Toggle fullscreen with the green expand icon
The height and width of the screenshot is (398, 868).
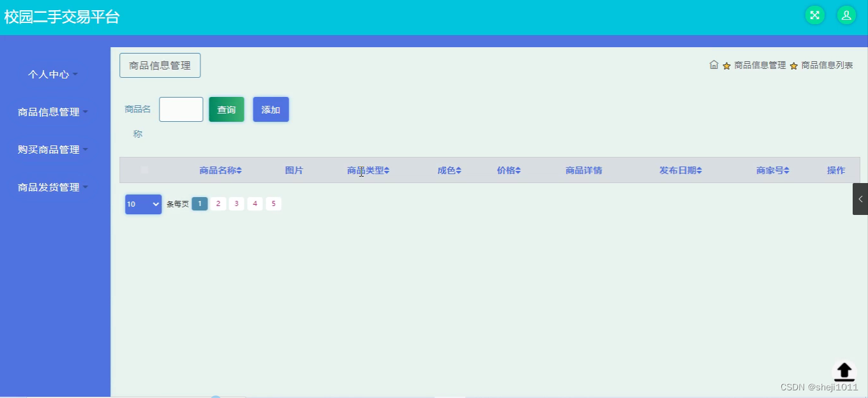(814, 15)
